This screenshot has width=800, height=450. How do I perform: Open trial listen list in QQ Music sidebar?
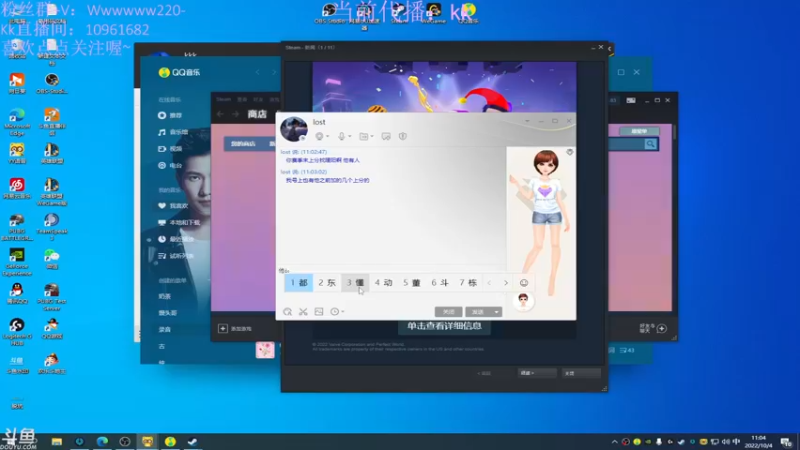coord(176,256)
